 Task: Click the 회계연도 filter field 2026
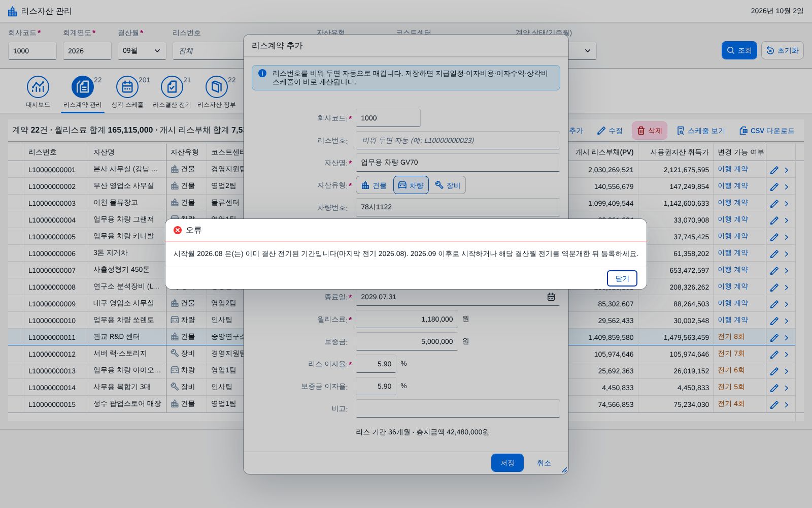coord(87,51)
